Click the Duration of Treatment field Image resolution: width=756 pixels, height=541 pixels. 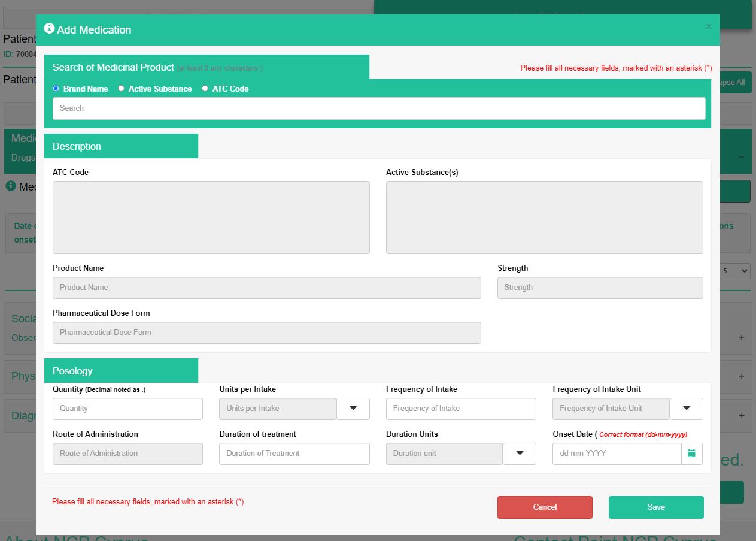point(294,454)
